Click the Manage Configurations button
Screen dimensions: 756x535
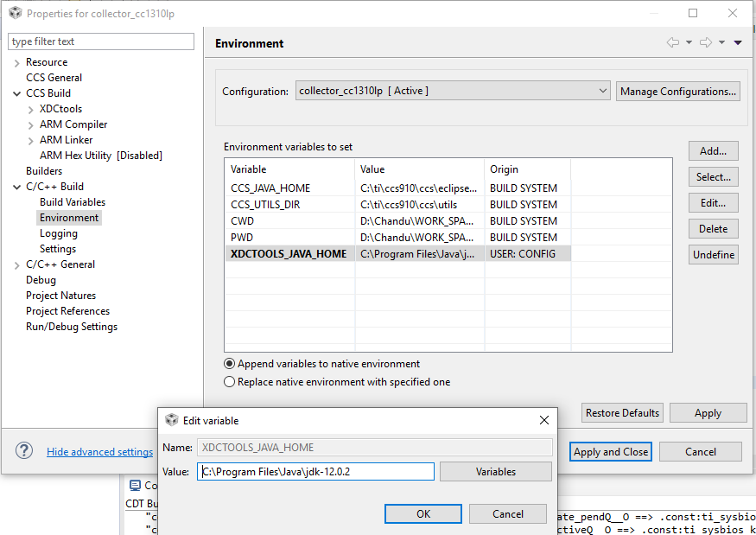678,91
